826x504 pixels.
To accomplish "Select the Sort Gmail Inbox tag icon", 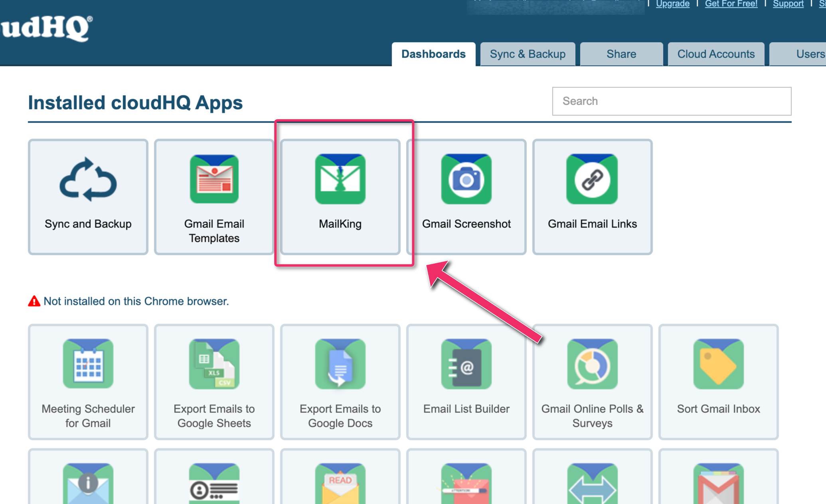I will click(x=719, y=364).
